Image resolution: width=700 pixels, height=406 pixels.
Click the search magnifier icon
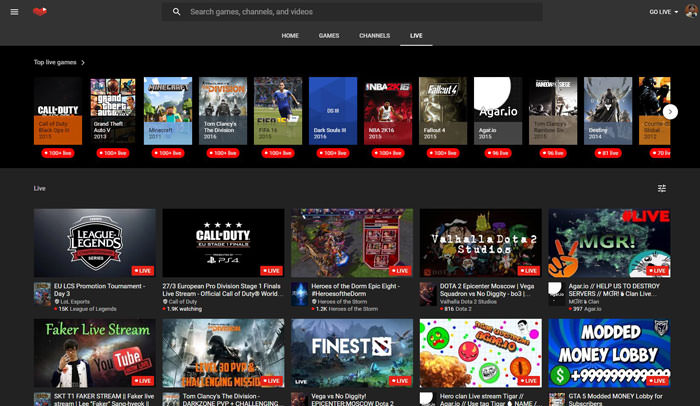[177, 12]
